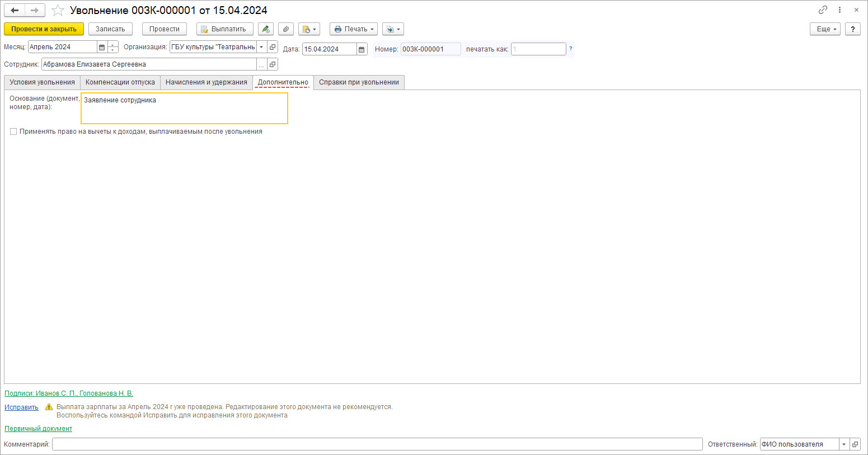868x455 pixels.
Task: Open the Первичный документ link
Action: point(38,429)
